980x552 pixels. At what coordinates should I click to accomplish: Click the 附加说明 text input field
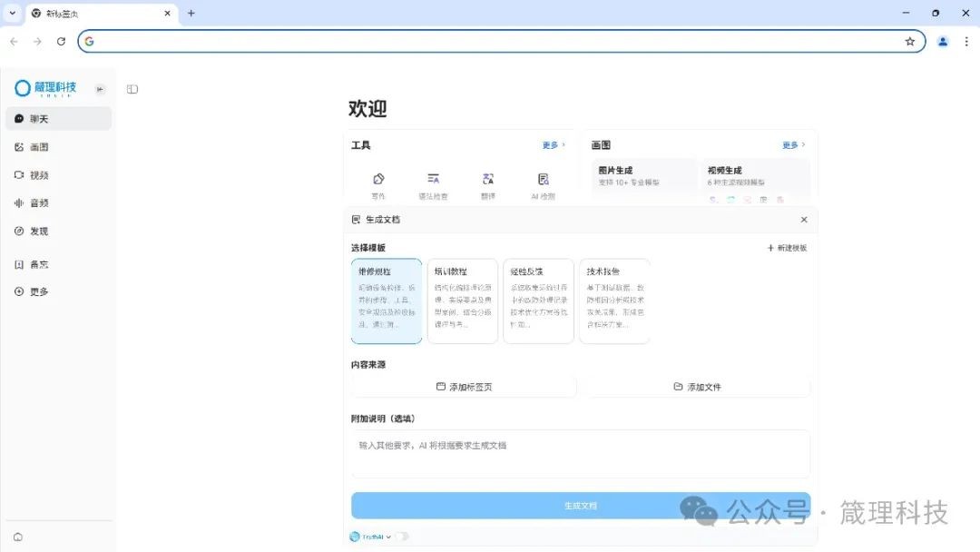[580, 453]
